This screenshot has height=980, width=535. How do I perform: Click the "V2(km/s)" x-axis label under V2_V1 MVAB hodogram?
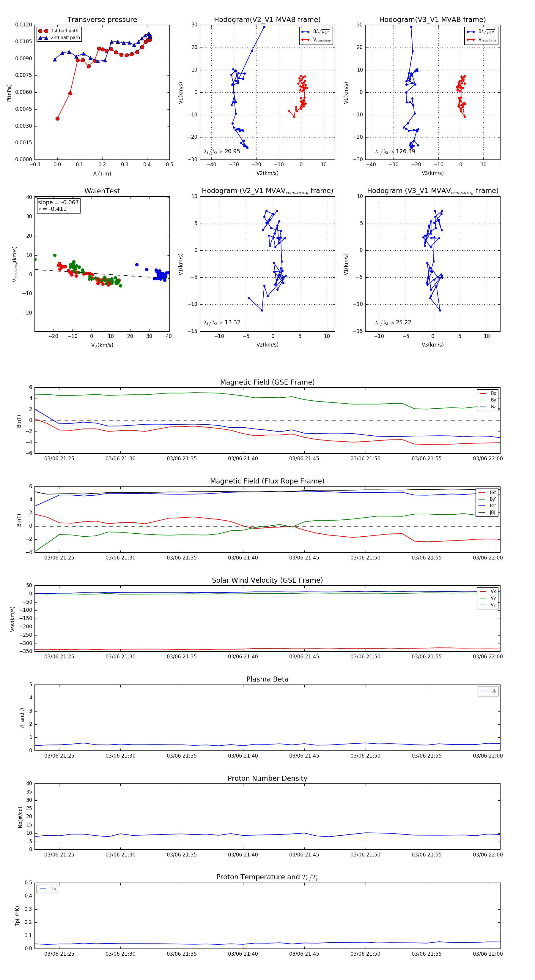[267, 173]
